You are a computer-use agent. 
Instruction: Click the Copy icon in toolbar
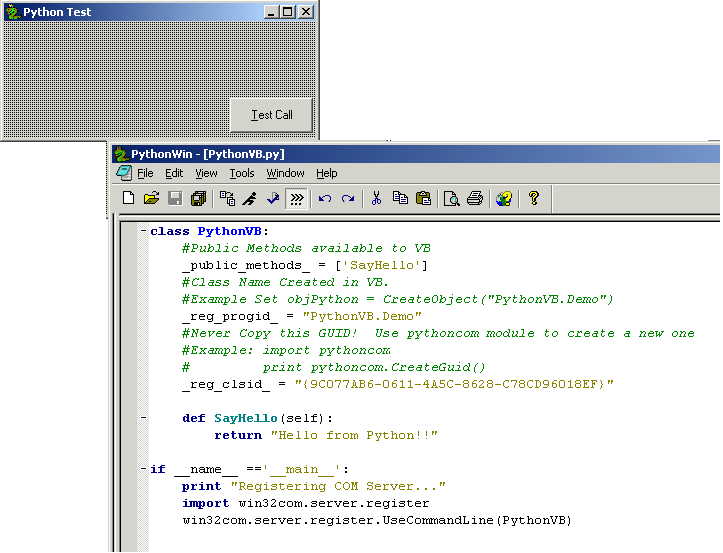[400, 198]
